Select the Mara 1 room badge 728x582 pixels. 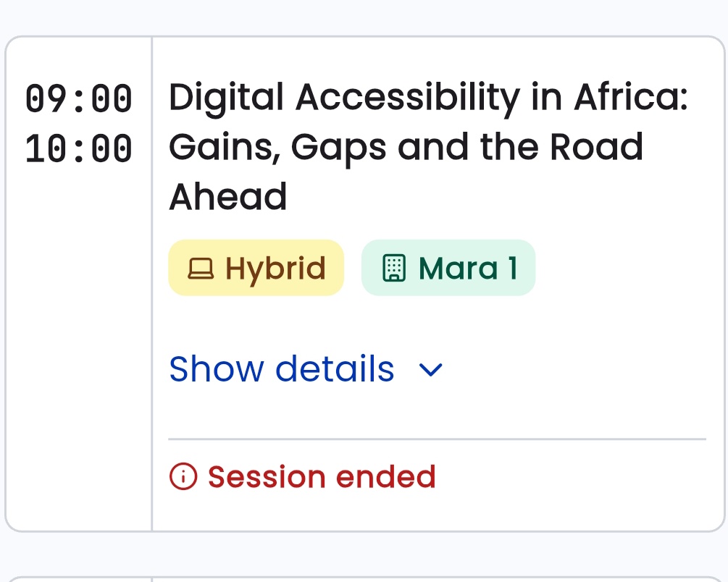coord(448,268)
